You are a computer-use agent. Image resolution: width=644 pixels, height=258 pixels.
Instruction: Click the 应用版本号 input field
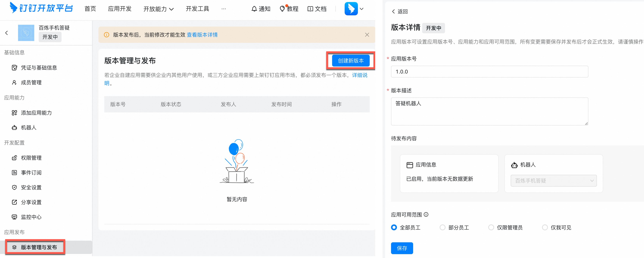[490, 72]
